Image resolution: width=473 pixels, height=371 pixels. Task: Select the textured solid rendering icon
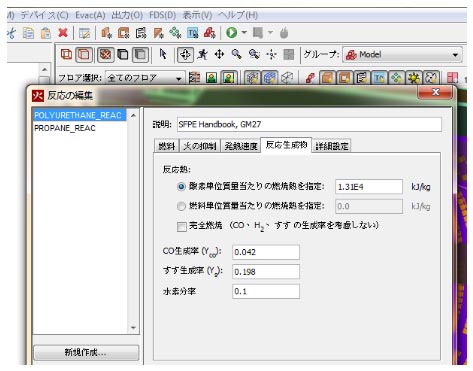(x=105, y=54)
